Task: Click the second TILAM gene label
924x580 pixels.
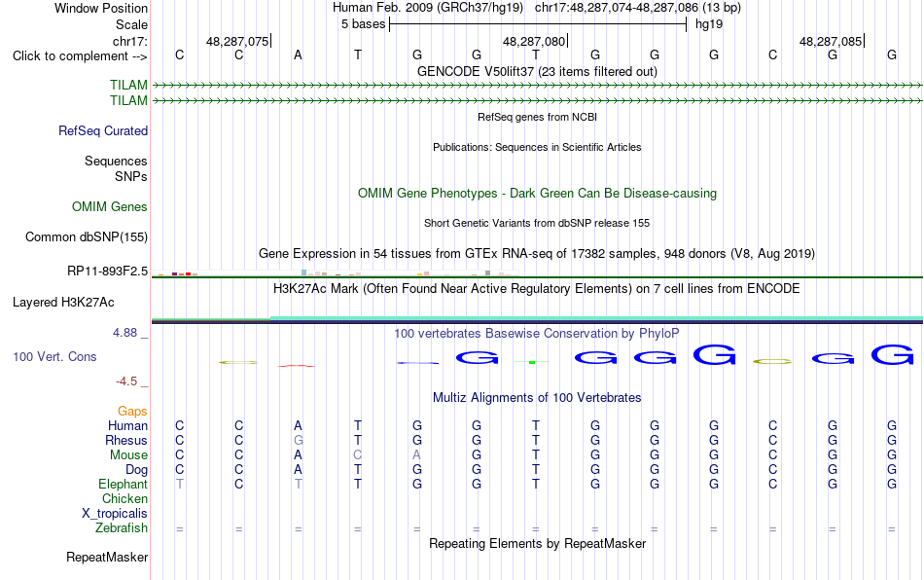Action: (128, 101)
